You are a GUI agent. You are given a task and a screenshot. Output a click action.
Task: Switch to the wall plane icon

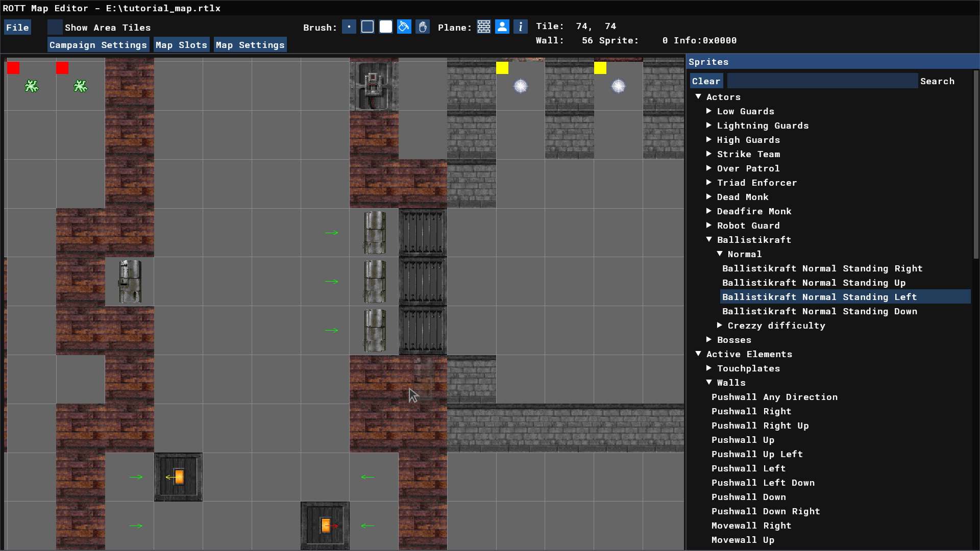click(484, 27)
